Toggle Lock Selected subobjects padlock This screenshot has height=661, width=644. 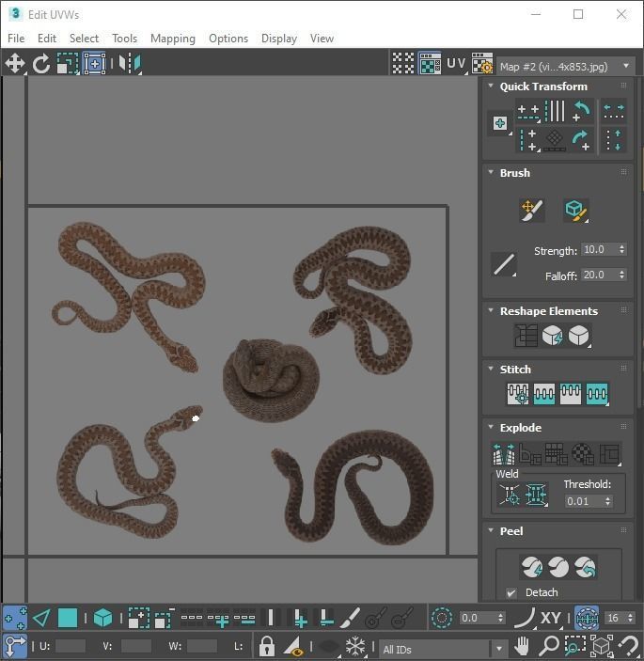[x=266, y=646]
